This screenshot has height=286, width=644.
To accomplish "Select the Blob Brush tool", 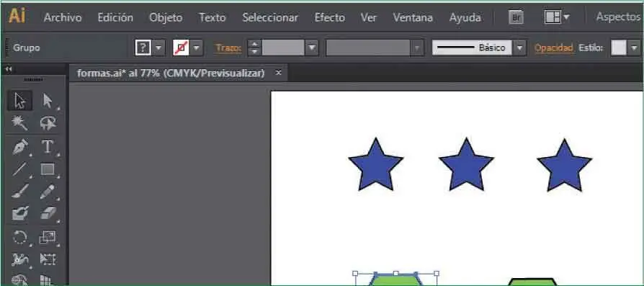I will [19, 213].
